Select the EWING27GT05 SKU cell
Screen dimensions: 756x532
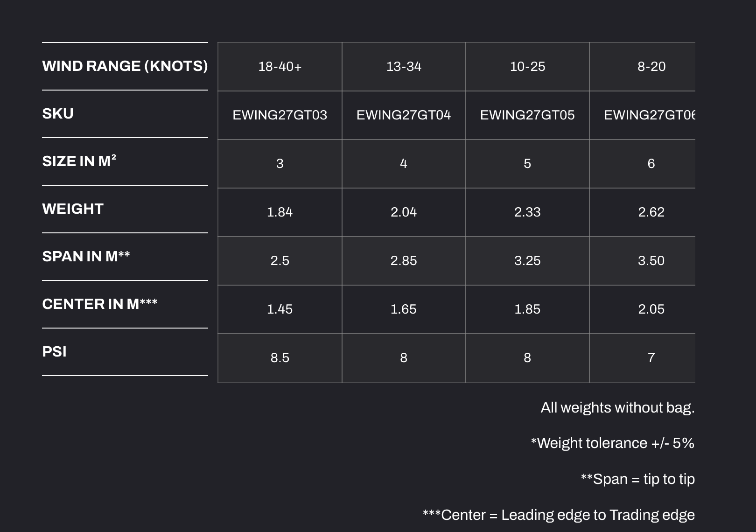527,115
